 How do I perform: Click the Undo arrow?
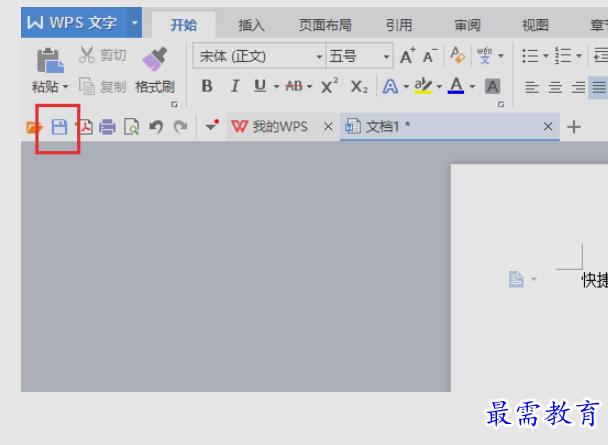click(156, 127)
